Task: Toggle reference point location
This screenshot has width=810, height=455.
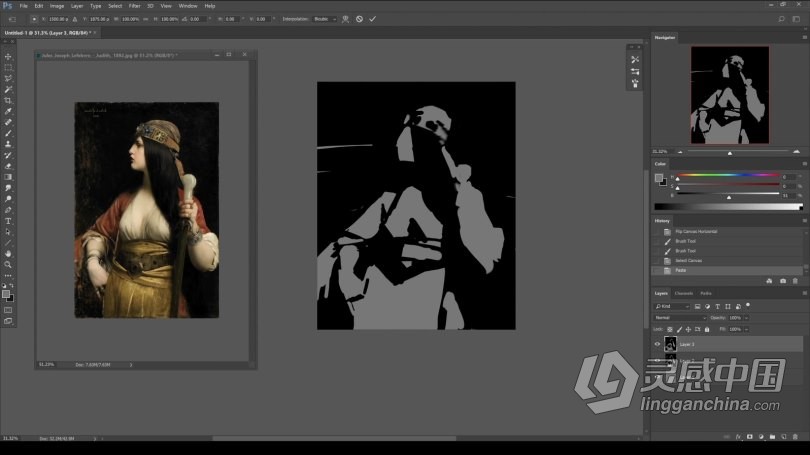Action: click(x=34, y=19)
